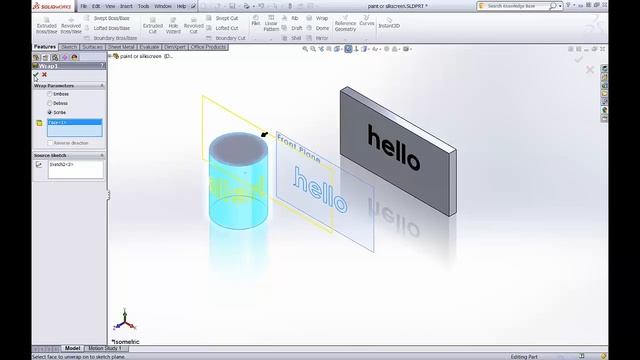Enable the Reverse direction checkbox
This screenshot has height=360, width=640.
point(50,143)
